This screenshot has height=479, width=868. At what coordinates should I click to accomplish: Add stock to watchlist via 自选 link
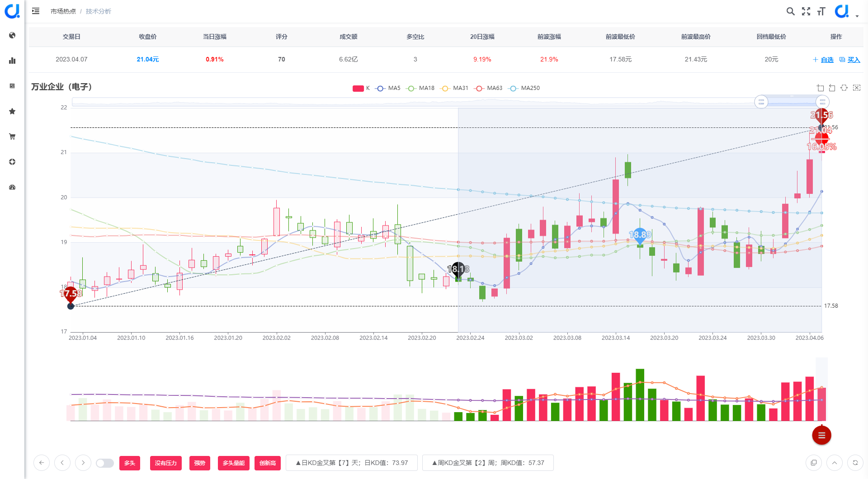pos(823,60)
